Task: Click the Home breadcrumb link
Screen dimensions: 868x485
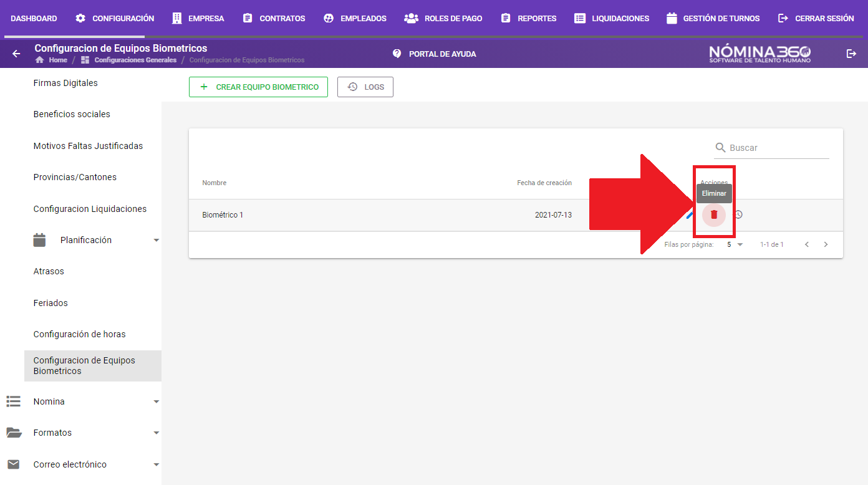Action: [x=58, y=60]
